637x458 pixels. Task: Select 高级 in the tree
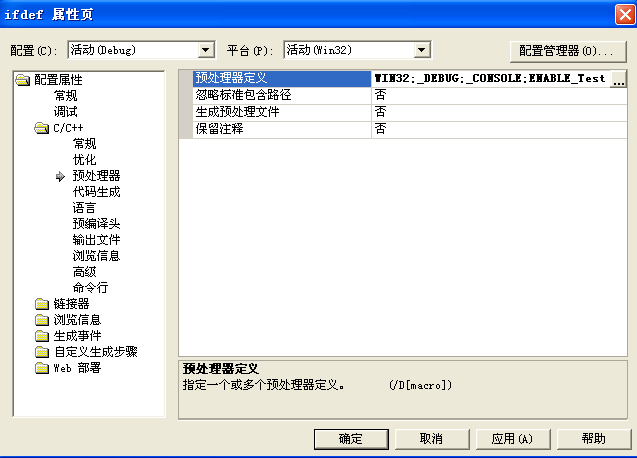[84, 272]
